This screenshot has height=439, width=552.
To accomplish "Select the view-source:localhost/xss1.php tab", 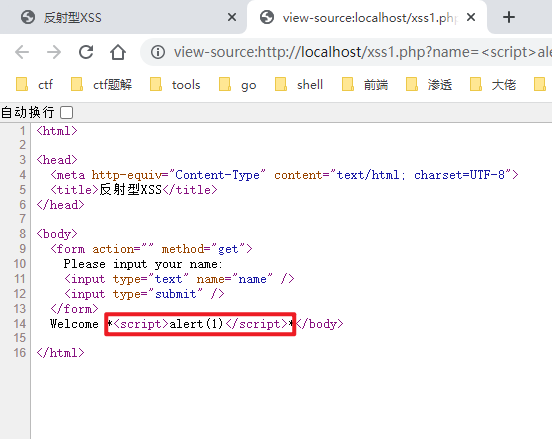I will [367, 17].
